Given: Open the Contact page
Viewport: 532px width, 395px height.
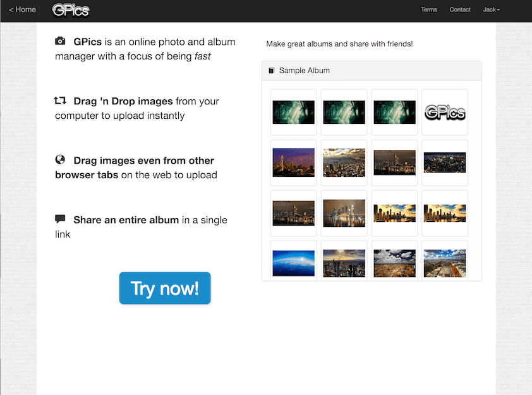Looking at the screenshot, I should [460, 10].
